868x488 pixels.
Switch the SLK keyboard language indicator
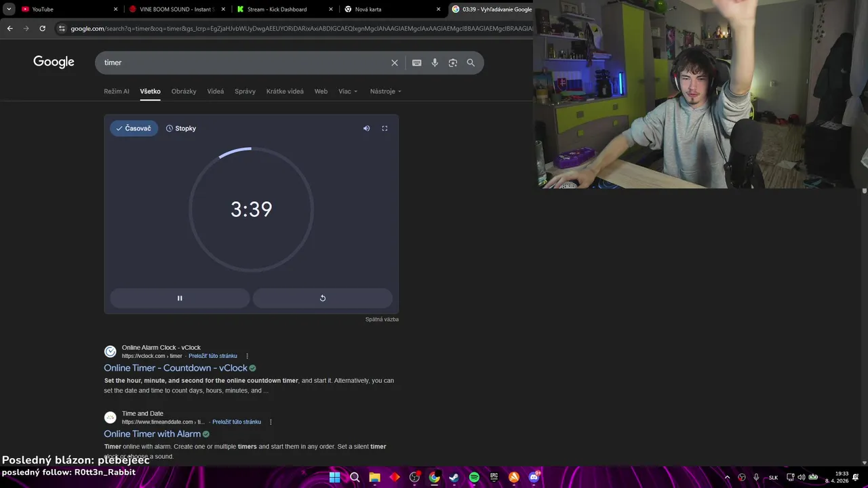pos(773,477)
